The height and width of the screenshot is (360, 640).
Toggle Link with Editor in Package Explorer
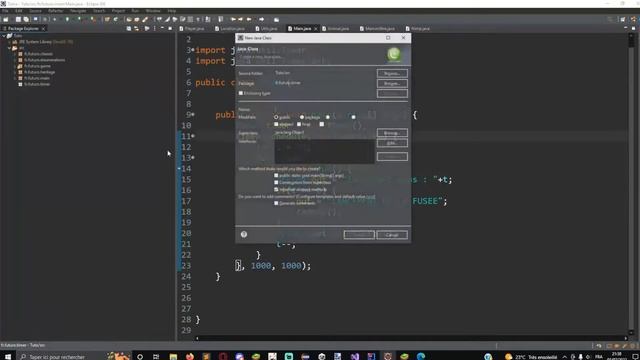(136, 29)
